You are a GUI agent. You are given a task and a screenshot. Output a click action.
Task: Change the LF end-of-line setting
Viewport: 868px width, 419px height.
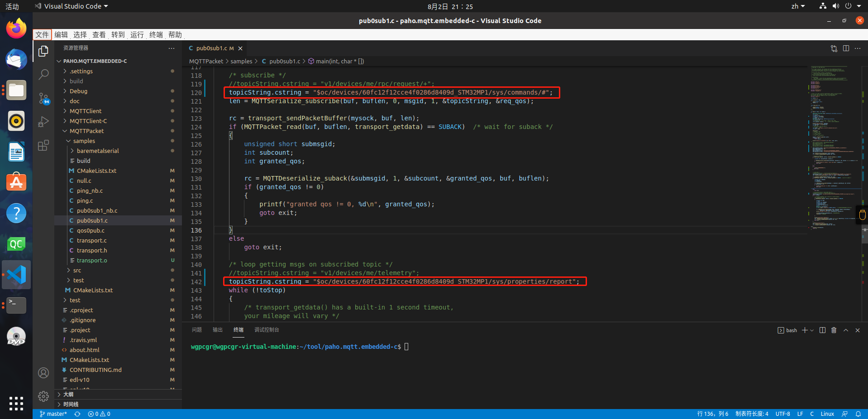coord(800,414)
